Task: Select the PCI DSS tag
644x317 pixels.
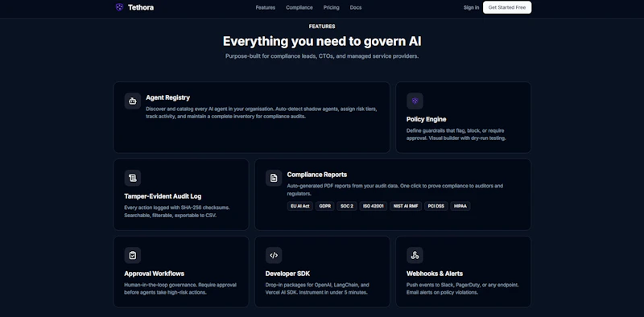Action: pyautogui.click(x=436, y=206)
